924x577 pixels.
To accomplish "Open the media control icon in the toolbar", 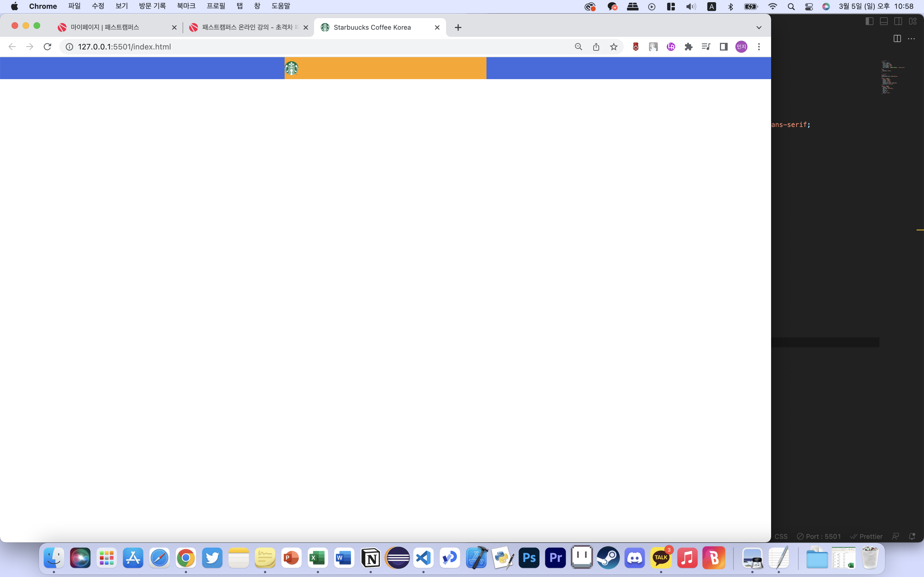I will click(706, 46).
